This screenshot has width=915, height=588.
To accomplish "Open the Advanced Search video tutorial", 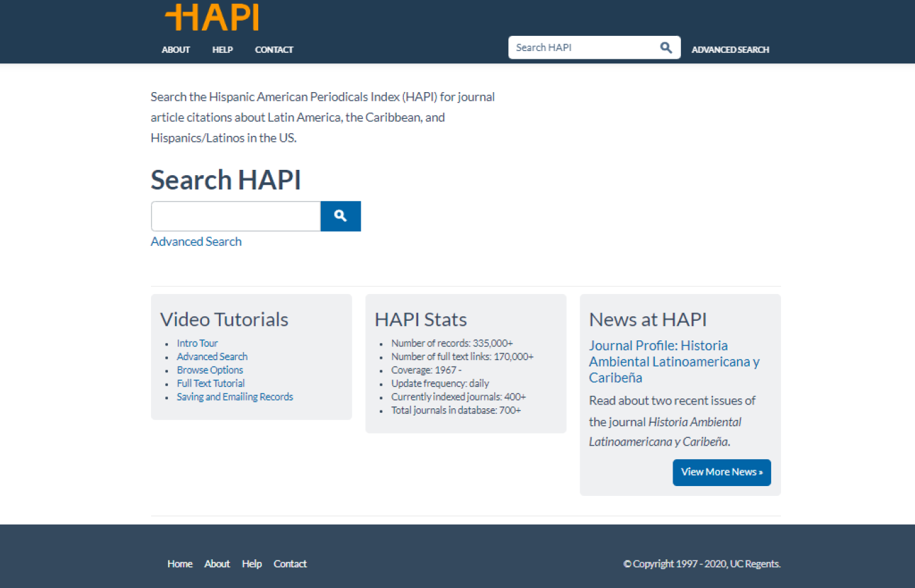I will pos(212,357).
